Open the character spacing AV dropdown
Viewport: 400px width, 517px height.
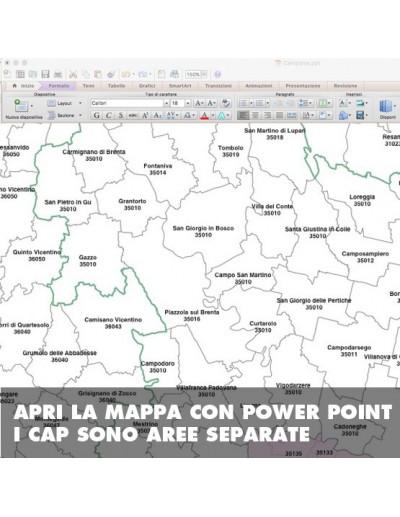[x=172, y=115]
